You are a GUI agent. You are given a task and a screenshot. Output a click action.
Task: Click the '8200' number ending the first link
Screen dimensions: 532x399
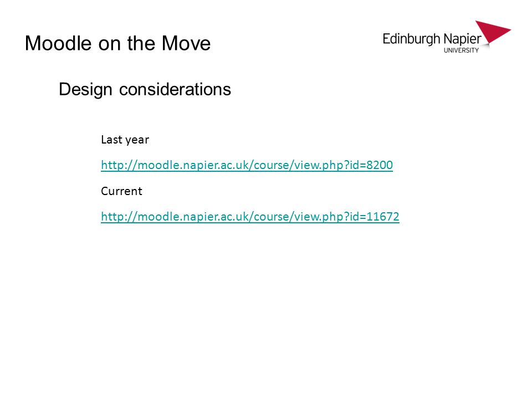(x=379, y=165)
